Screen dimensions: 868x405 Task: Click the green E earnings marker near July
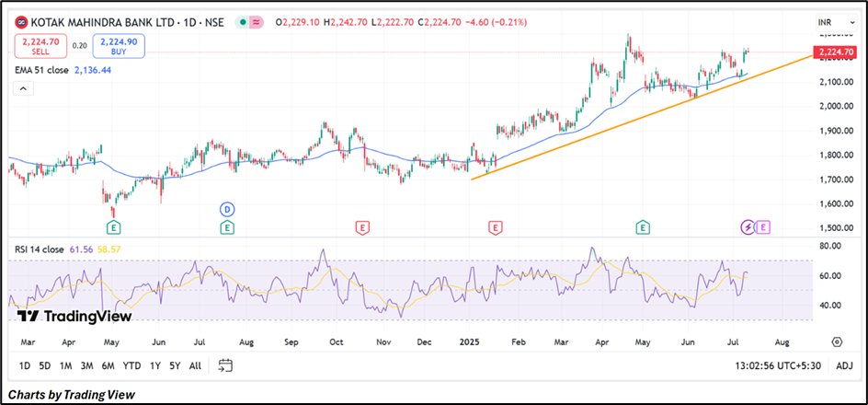(226, 226)
